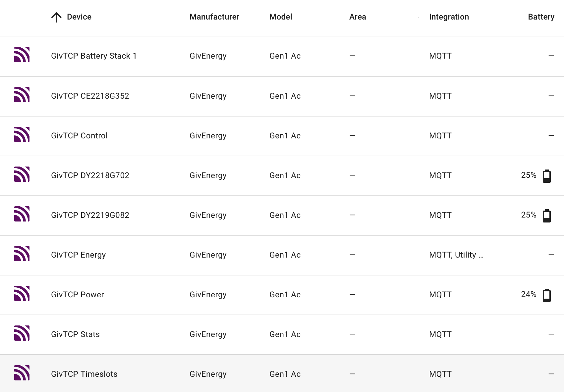Click the Area column header
Screen dimensions: 564x392
(358, 17)
